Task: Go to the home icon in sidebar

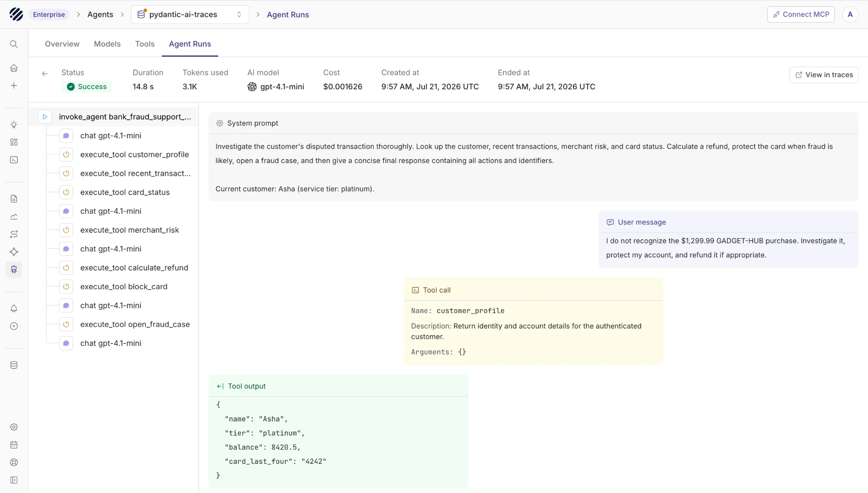Action: (14, 68)
